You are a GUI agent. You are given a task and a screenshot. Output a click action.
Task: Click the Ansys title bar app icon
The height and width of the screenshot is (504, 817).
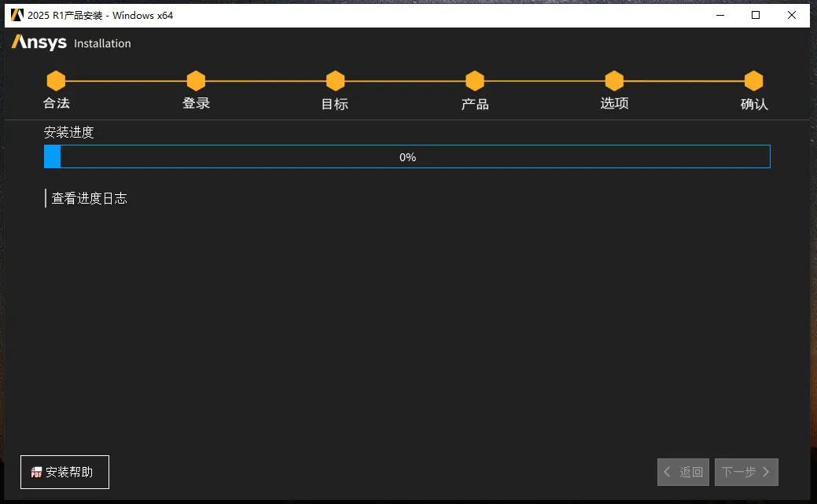pyautogui.click(x=17, y=15)
